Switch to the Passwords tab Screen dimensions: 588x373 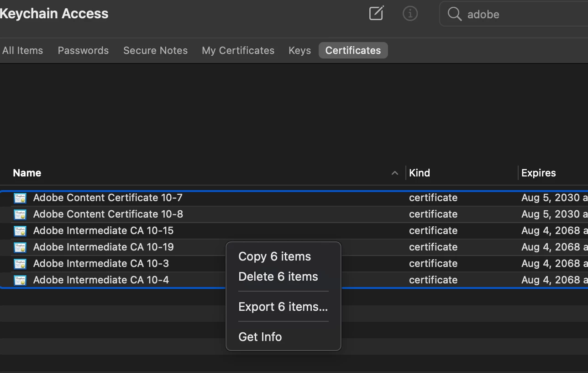pos(83,50)
